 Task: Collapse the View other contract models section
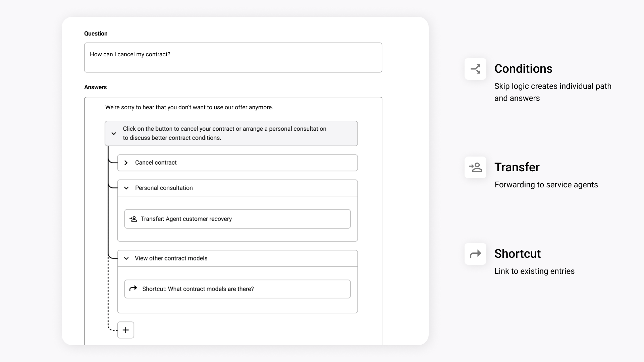click(x=126, y=258)
